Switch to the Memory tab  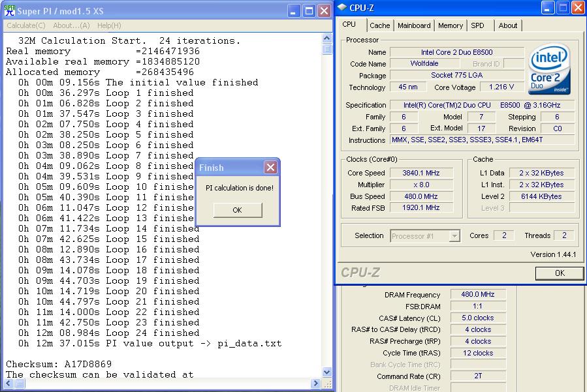[451, 25]
